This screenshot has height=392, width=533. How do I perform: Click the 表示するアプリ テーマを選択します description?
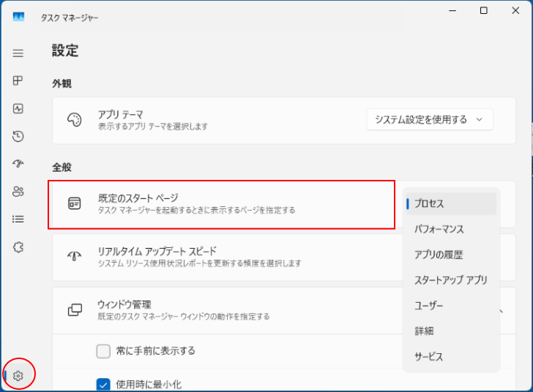153,127
